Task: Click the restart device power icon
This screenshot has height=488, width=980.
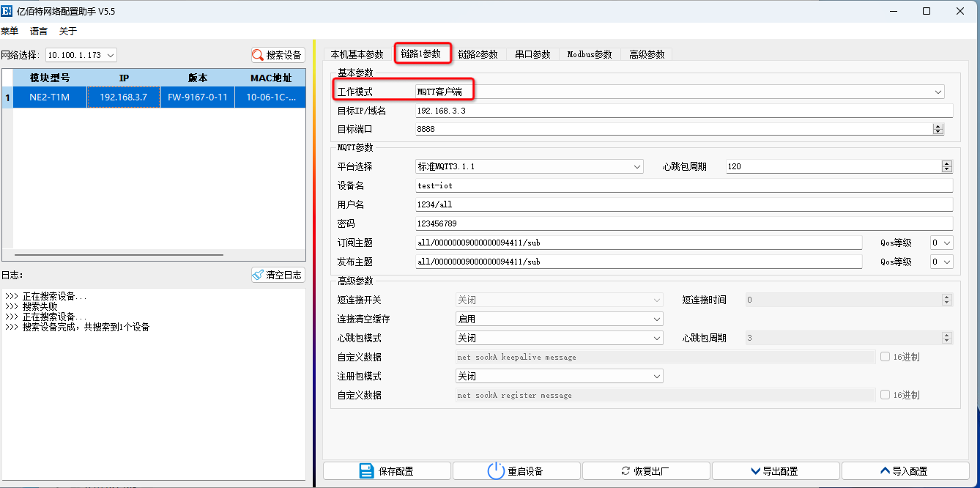Action: click(x=496, y=471)
